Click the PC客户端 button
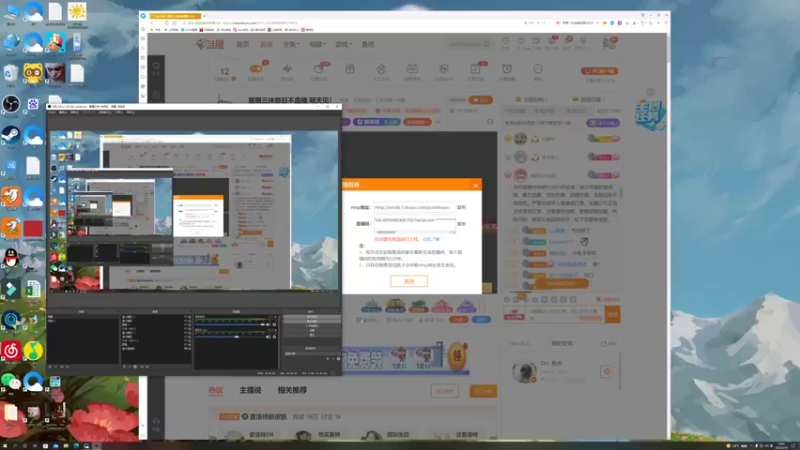The image size is (800, 450). [599, 71]
